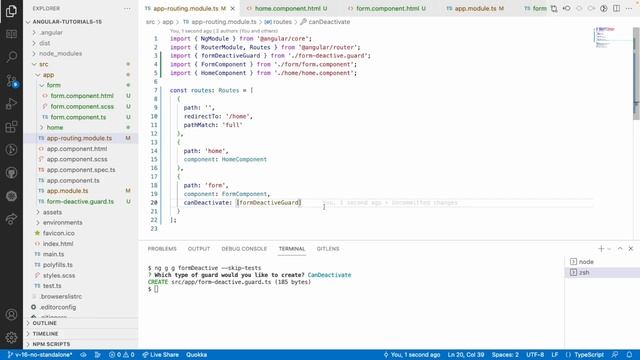
Task: Open the GitHub view in activity bar
Action: point(11,173)
